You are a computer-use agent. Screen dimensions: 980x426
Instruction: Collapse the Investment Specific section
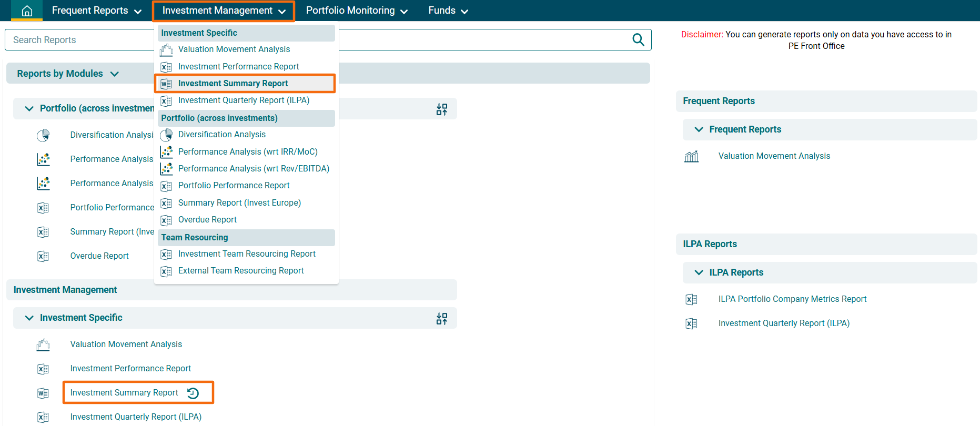pos(29,318)
